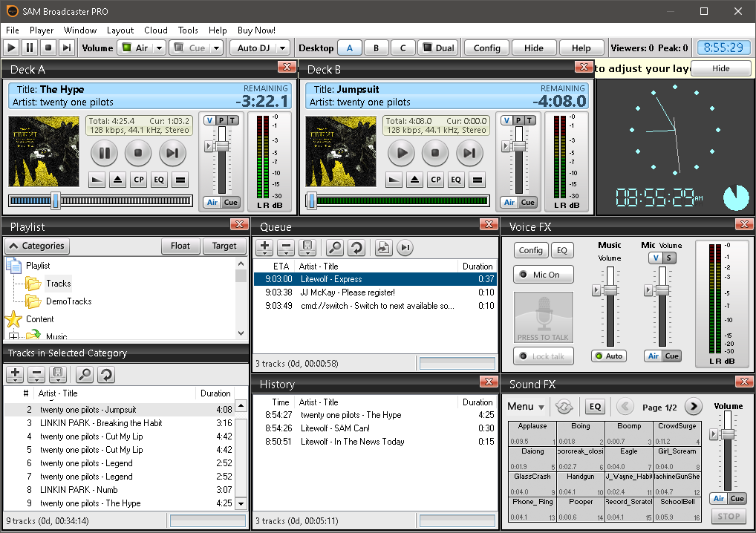Click the Config toolbar button
Viewport: 756px width, 533px height.
(487, 48)
